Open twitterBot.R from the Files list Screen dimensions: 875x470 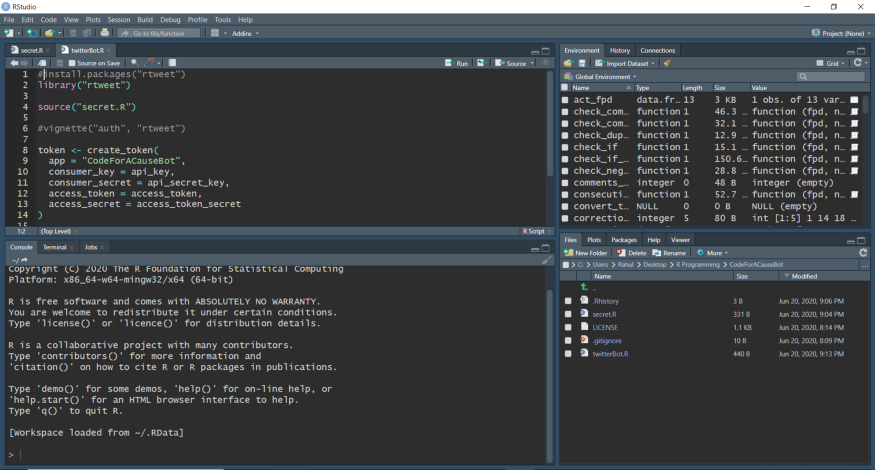(610, 353)
